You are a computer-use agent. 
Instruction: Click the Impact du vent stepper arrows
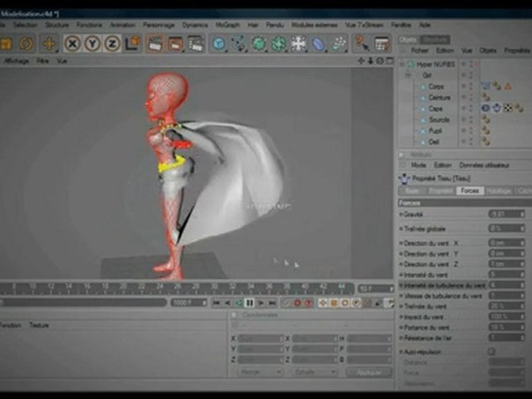pyautogui.click(x=522, y=316)
